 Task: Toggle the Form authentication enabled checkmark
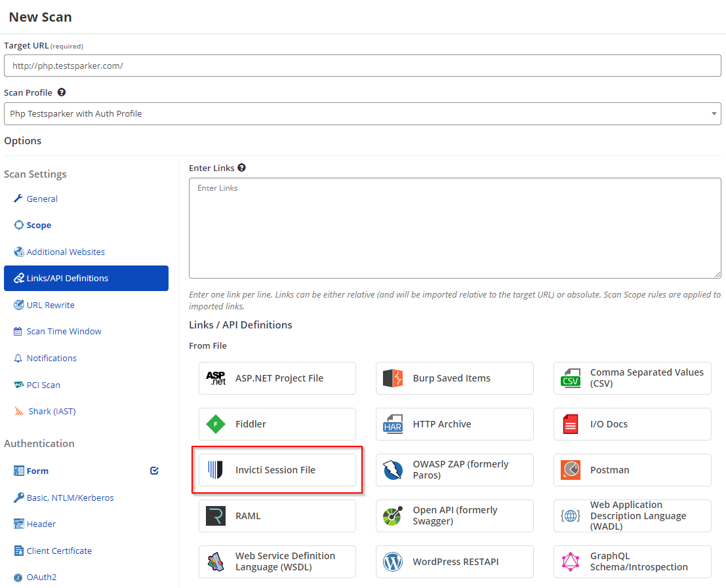[x=155, y=471]
